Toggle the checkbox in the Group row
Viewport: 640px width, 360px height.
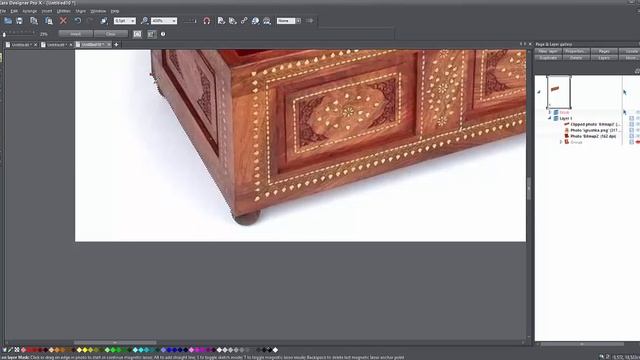click(x=631, y=142)
